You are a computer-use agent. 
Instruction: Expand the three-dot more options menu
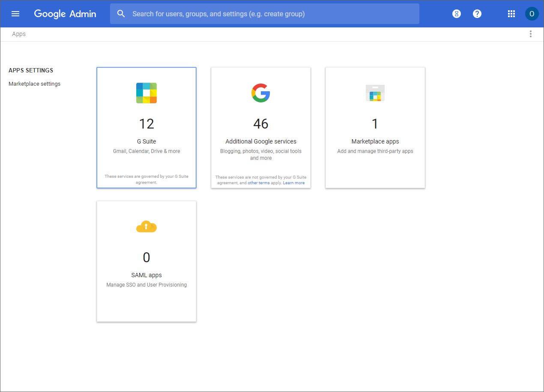pos(531,34)
